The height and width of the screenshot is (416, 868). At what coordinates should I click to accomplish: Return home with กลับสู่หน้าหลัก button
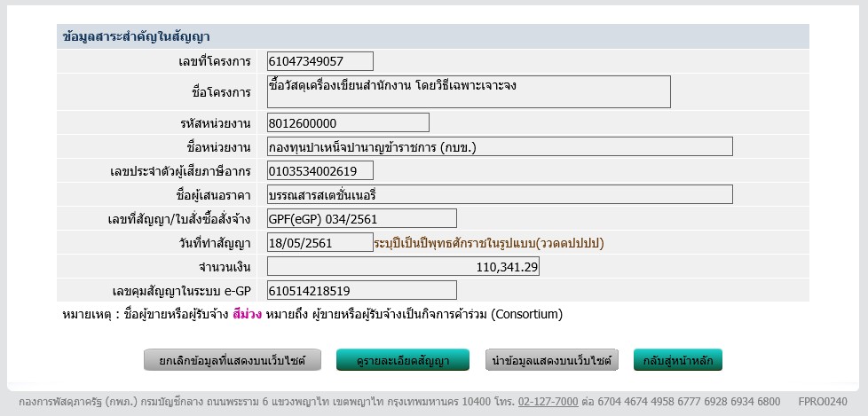(678, 360)
